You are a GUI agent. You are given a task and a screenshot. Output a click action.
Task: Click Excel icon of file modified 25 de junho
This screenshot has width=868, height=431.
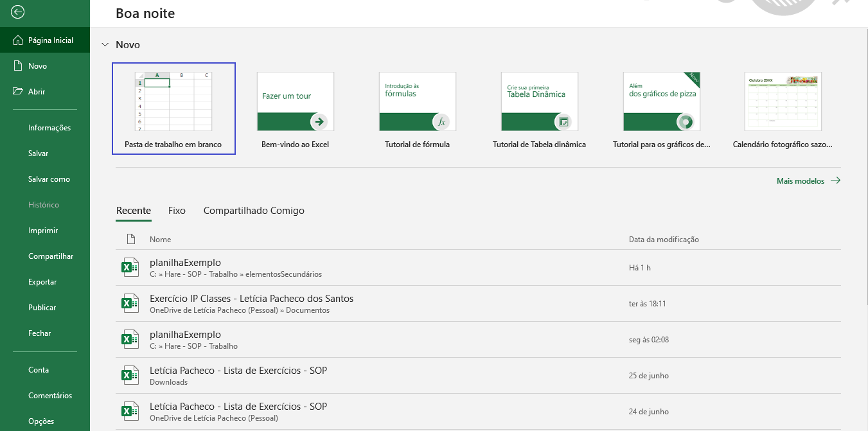tap(130, 375)
